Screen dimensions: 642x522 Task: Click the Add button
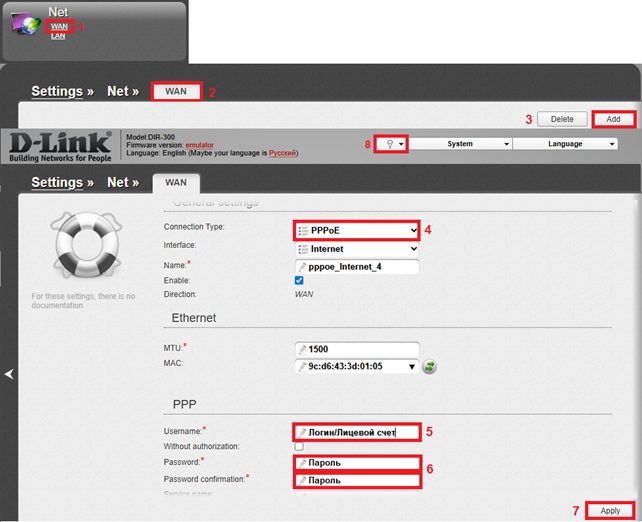[x=613, y=119]
